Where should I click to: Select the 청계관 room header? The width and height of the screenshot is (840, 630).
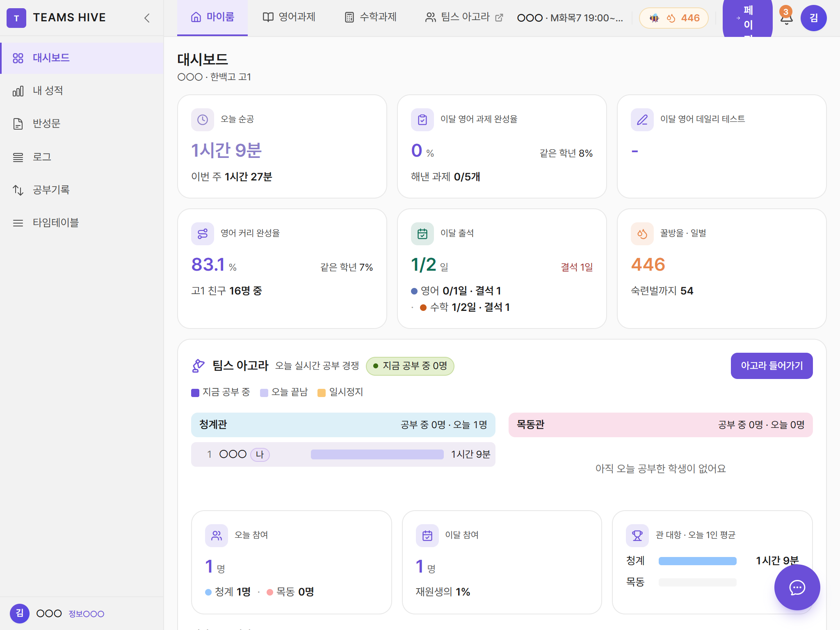(x=343, y=425)
